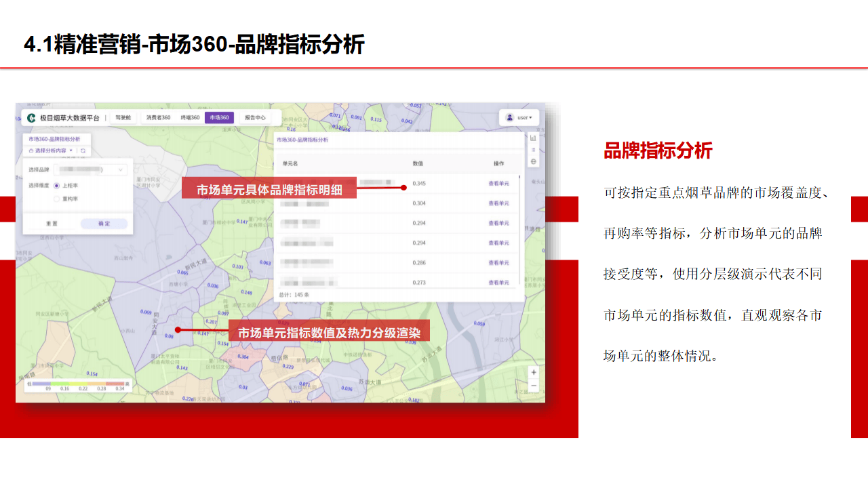The image size is (868, 488).
Task: Click the 0.345 value cell
Action: click(x=419, y=184)
